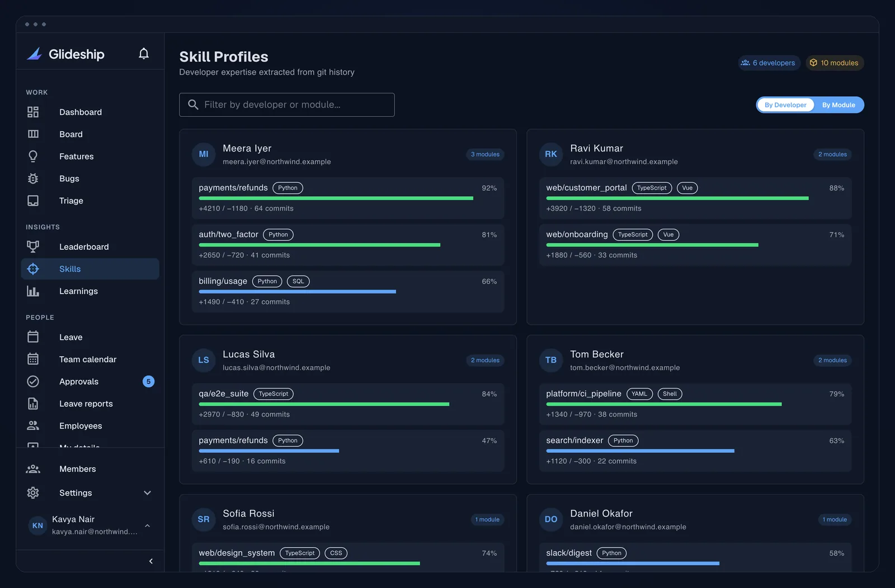Switch view to By Module
Viewport: 895px width, 588px height.
coord(839,105)
